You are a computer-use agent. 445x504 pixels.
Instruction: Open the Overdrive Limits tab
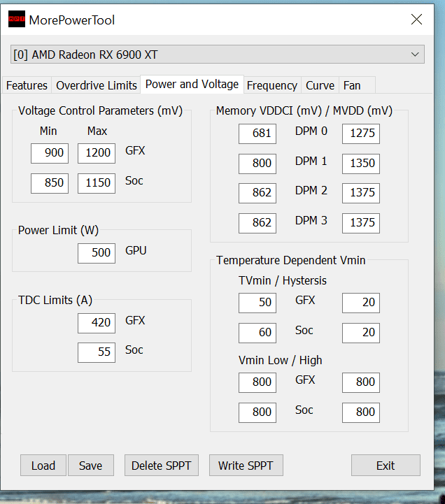97,85
